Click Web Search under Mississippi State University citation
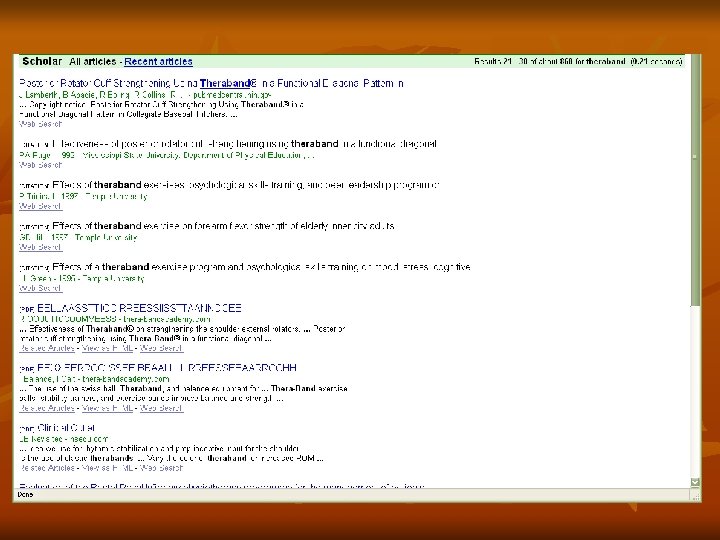Screen dimensions: 720x540 click(40, 165)
